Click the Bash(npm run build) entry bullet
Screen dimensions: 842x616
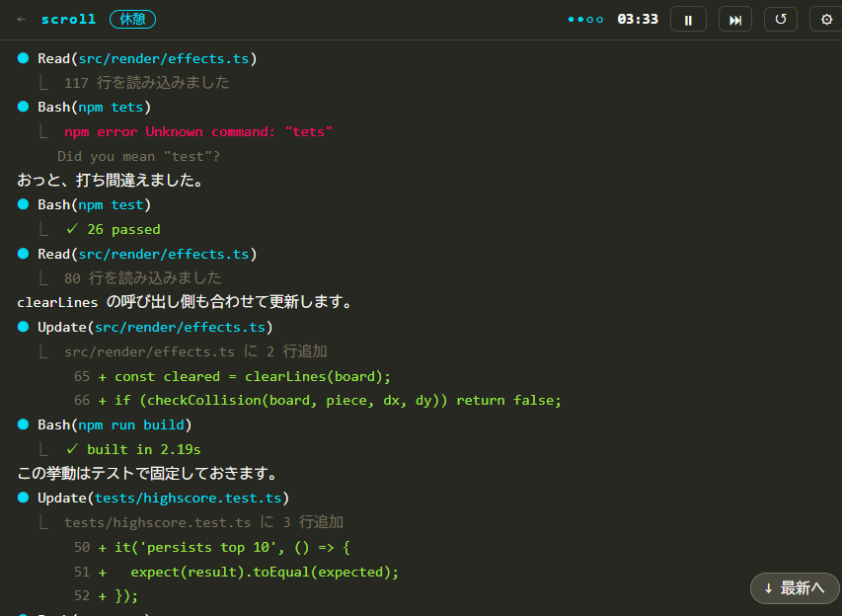pyautogui.click(x=23, y=424)
